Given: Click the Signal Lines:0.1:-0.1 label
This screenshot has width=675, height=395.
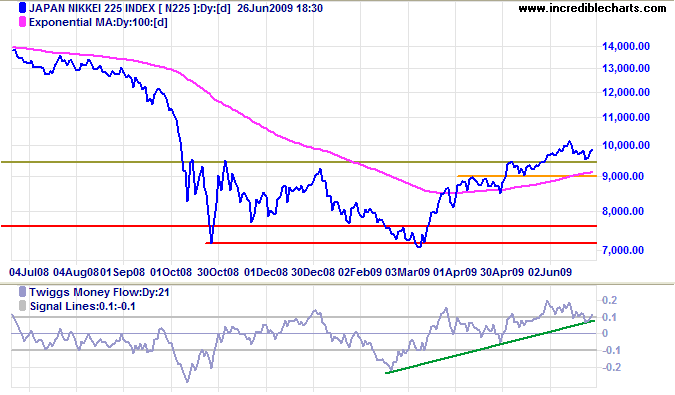Looking at the screenshot, I should (83, 306).
